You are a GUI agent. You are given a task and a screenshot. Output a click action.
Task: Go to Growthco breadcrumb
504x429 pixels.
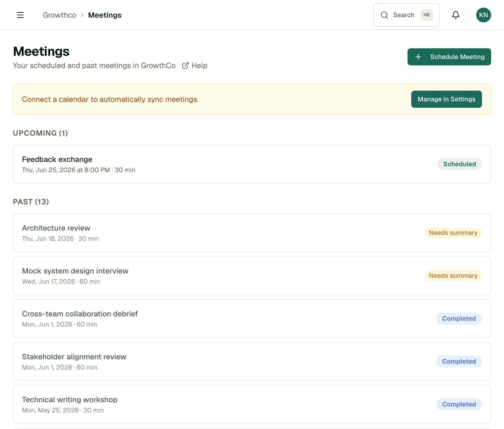(x=60, y=15)
